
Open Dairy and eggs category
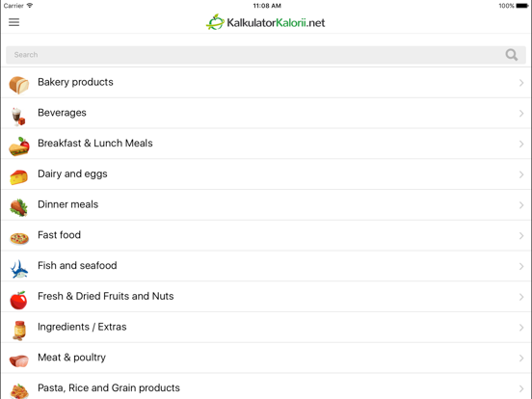(x=266, y=174)
